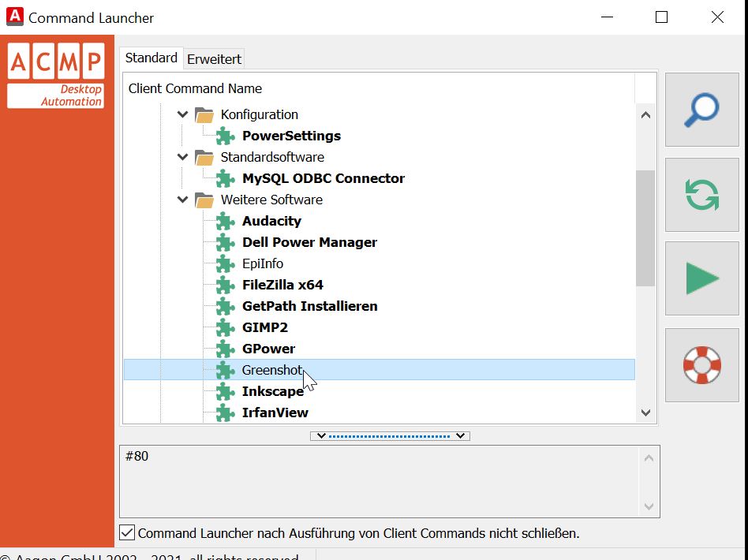This screenshot has height=560, width=748.
Task: Select the GIMP2 command
Action: [x=265, y=327]
